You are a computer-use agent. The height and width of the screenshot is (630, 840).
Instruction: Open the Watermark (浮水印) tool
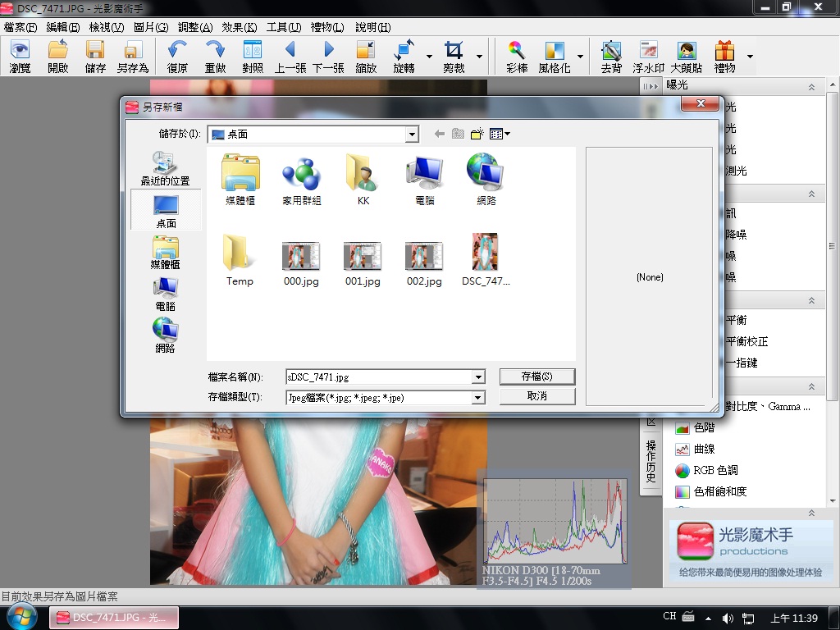point(648,57)
